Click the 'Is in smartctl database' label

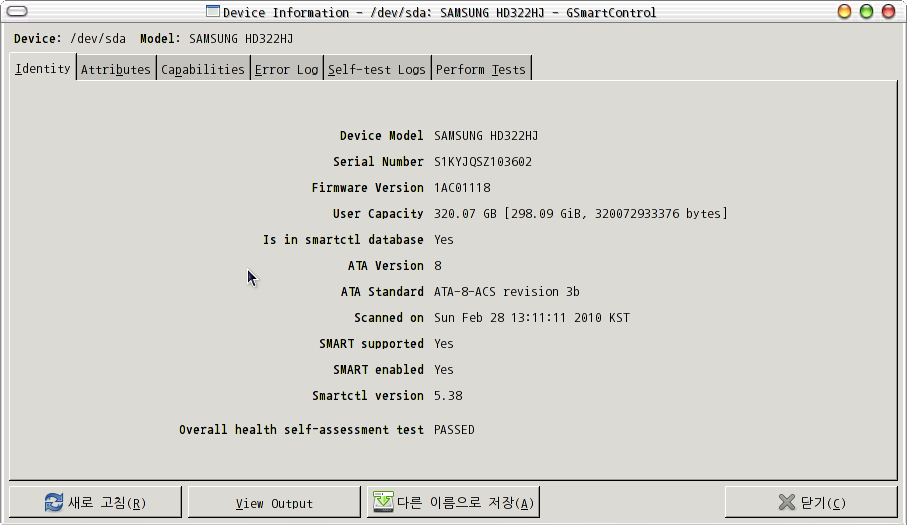click(343, 240)
